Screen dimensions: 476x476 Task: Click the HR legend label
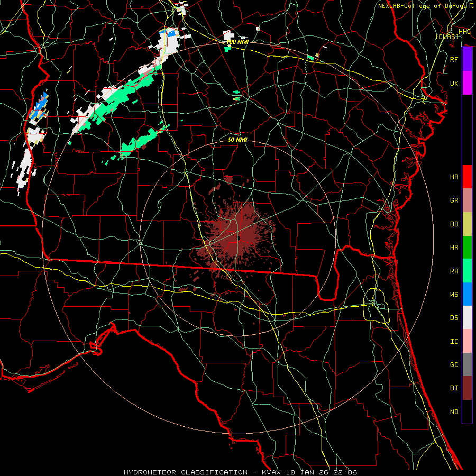coord(454,248)
